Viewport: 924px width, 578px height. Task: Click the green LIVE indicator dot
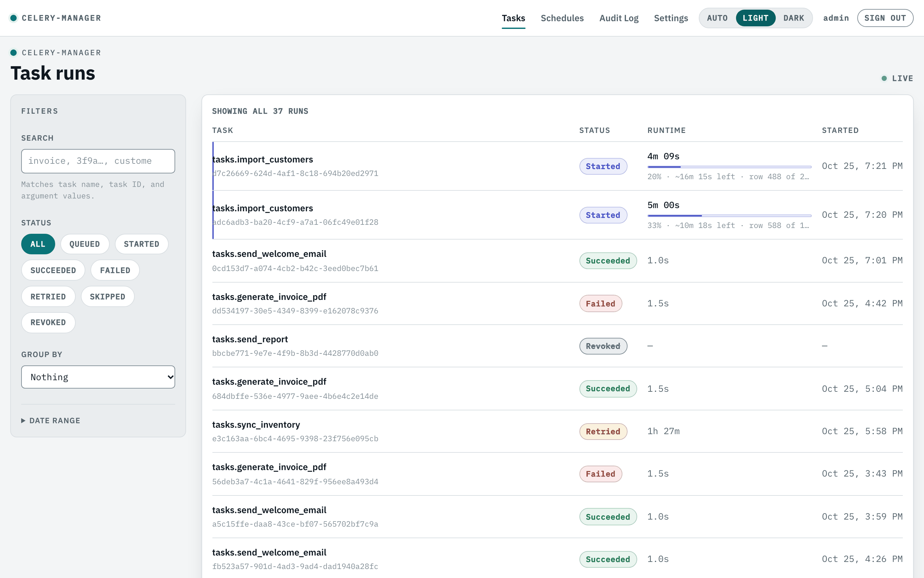(x=884, y=78)
